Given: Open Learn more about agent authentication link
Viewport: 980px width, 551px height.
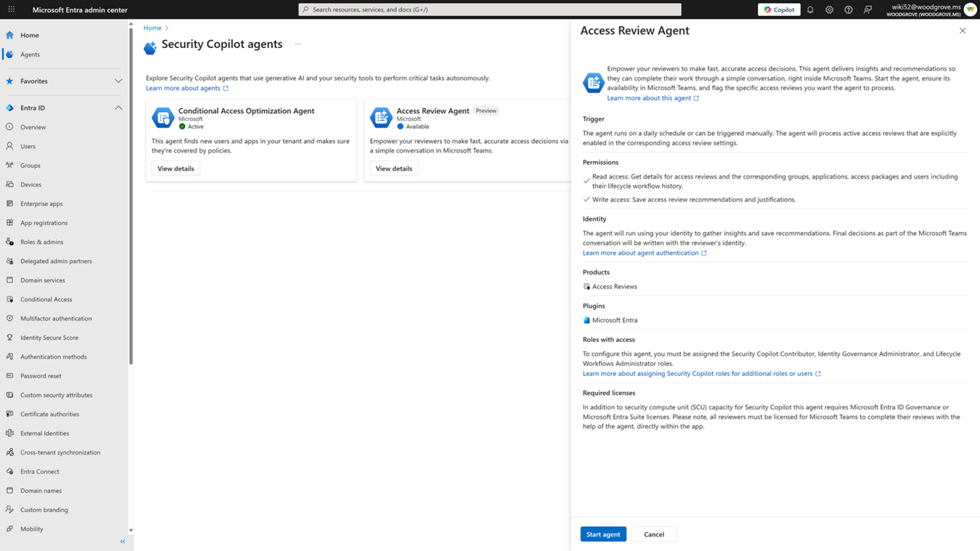Looking at the screenshot, I should (x=640, y=253).
